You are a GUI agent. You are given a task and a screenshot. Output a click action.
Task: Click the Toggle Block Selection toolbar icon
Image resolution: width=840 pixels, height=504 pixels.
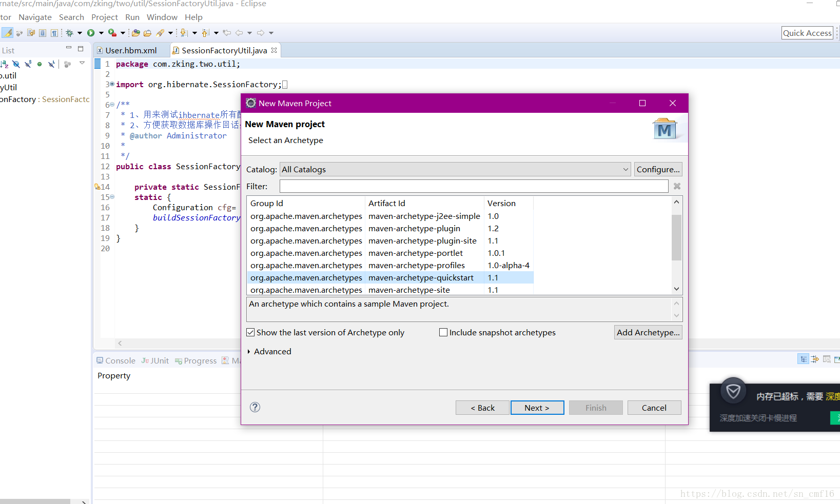click(43, 33)
